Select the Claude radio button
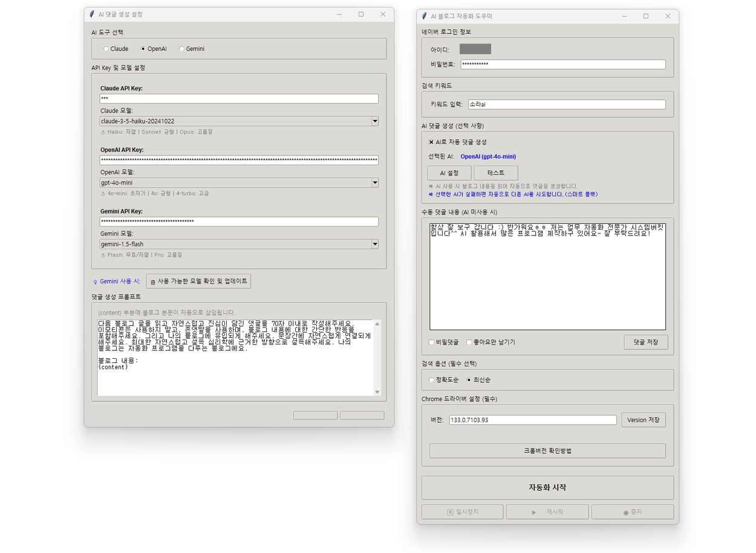The width and height of the screenshot is (756, 553). coord(106,49)
